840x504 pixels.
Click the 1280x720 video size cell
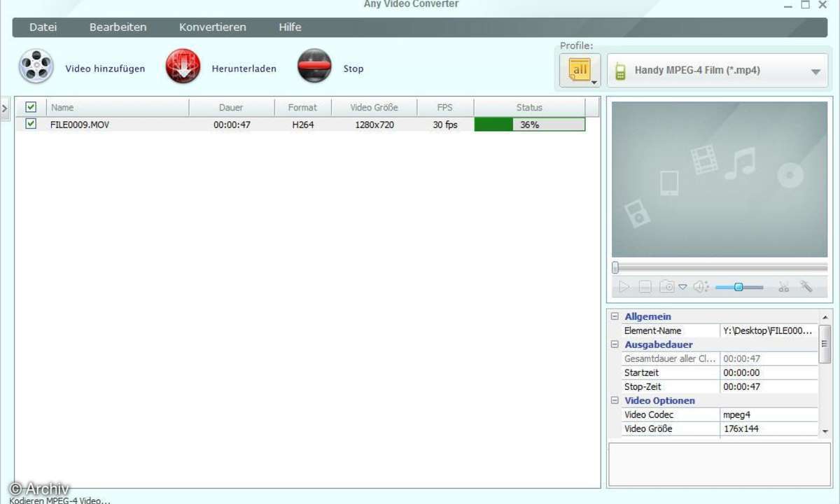coord(374,125)
